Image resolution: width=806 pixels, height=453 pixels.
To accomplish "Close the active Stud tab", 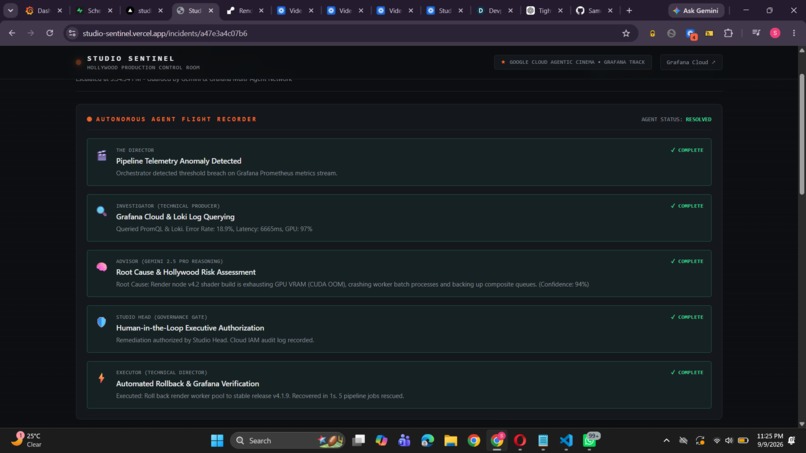I will point(211,10).
